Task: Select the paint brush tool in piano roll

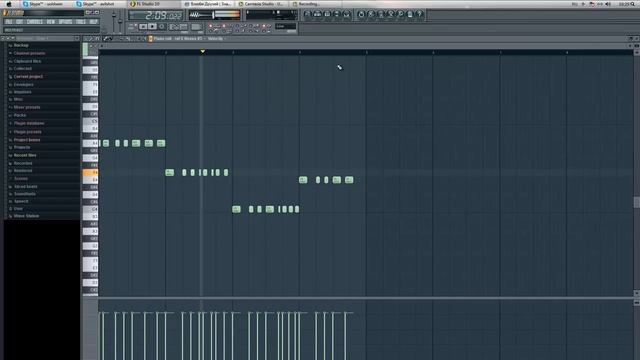Action: 111,39
